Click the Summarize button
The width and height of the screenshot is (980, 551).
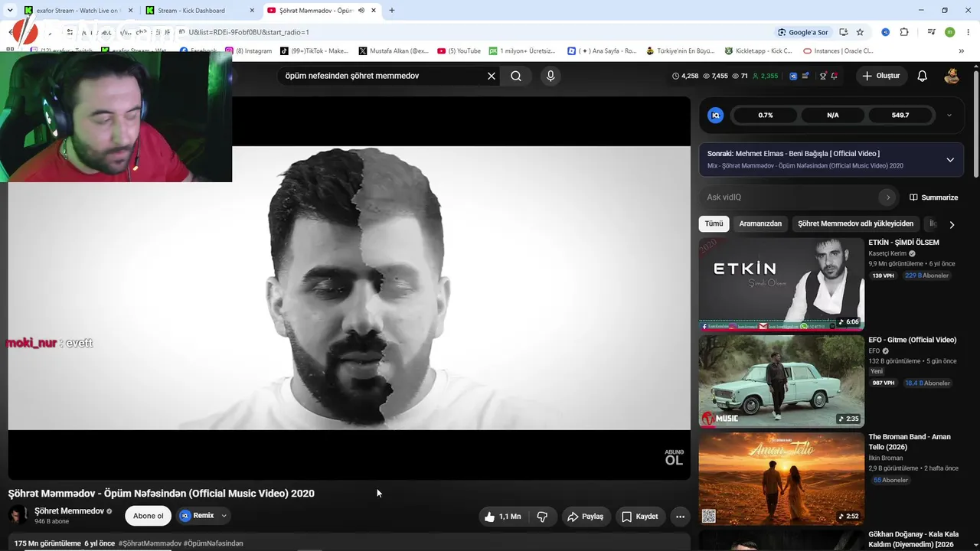pyautogui.click(x=933, y=197)
